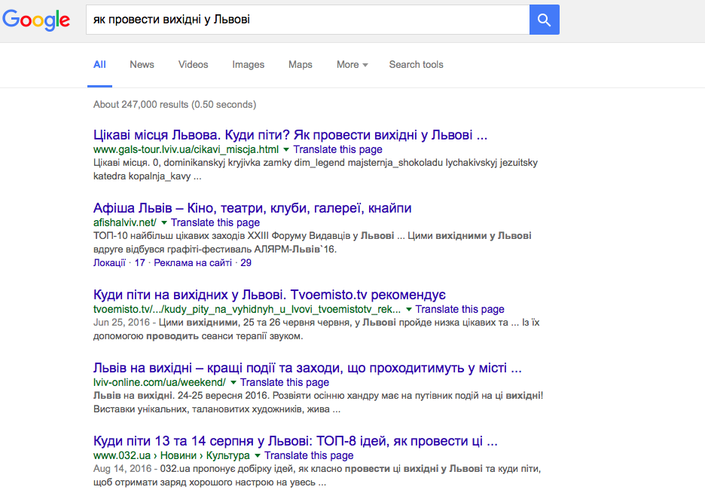Viewport: 705px width, 493px height.
Task: Translate the 032.ua result page
Action: [x=308, y=455]
